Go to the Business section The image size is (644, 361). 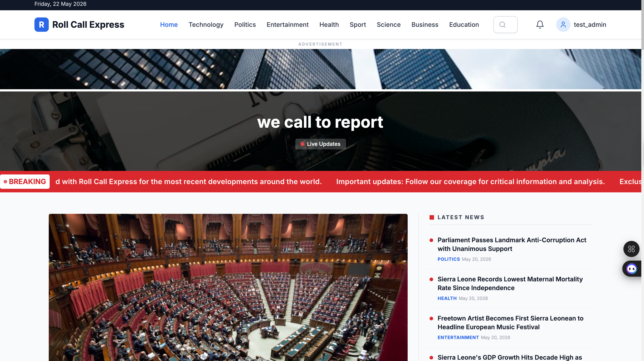point(425,25)
